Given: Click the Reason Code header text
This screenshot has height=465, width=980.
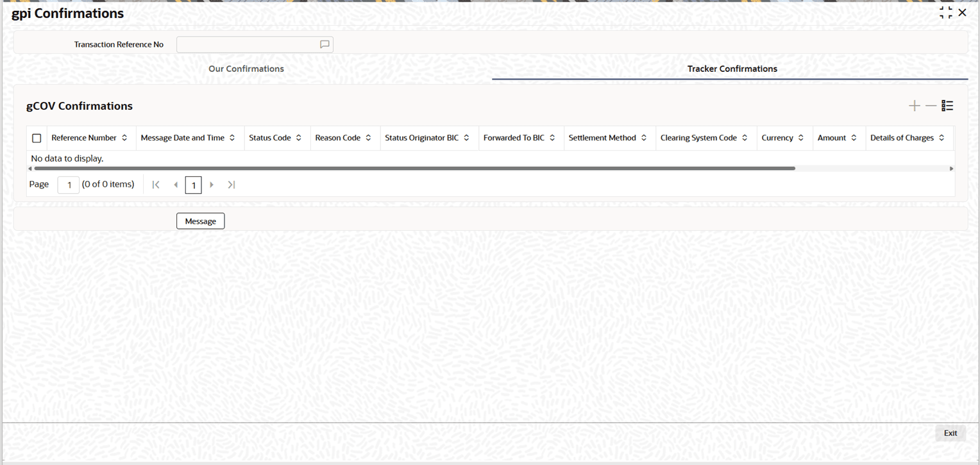Looking at the screenshot, I should pyautogui.click(x=338, y=138).
